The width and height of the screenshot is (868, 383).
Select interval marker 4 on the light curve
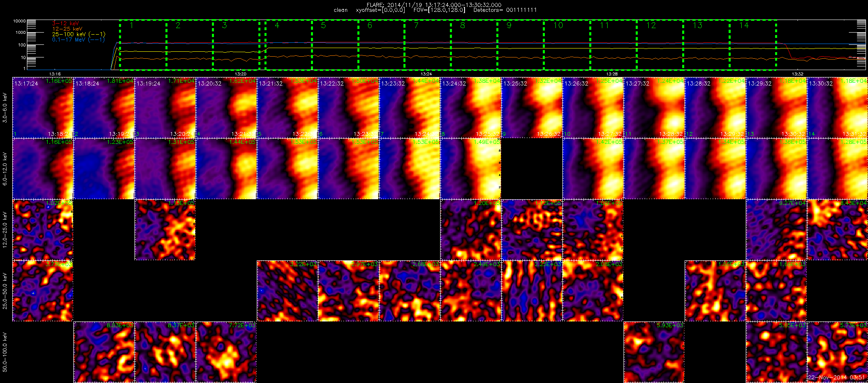coord(277,26)
